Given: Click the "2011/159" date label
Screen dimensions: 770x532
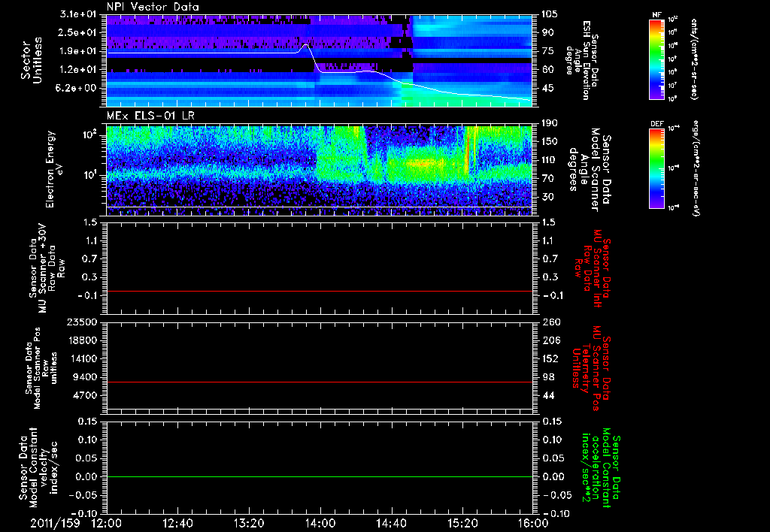Looking at the screenshot, I should [x=55, y=523].
